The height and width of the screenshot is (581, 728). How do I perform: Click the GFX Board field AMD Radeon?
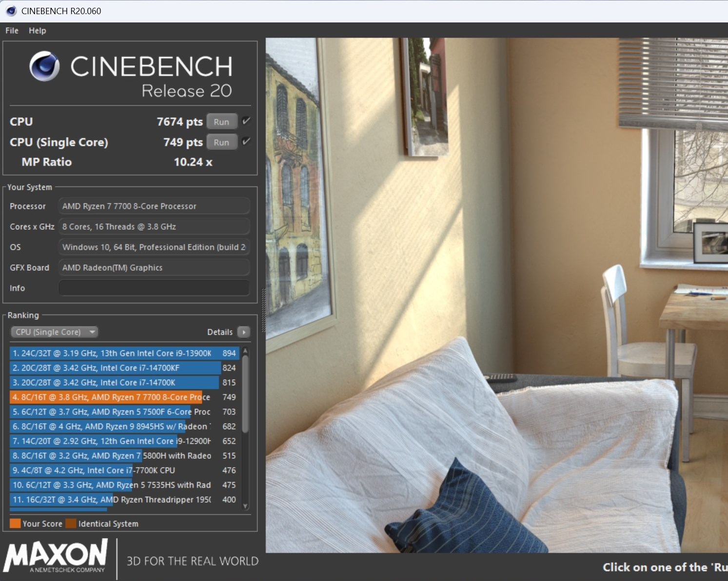pos(154,267)
